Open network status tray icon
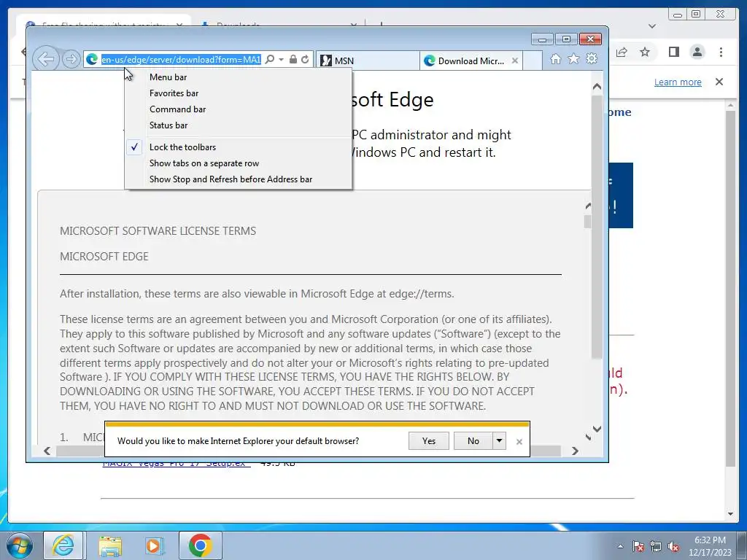 click(656, 546)
